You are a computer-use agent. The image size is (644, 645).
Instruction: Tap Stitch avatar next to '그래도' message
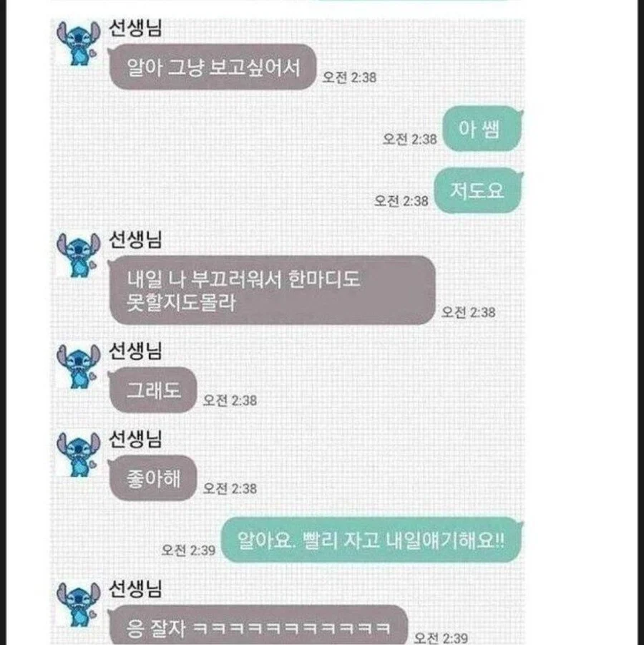[x=78, y=367]
